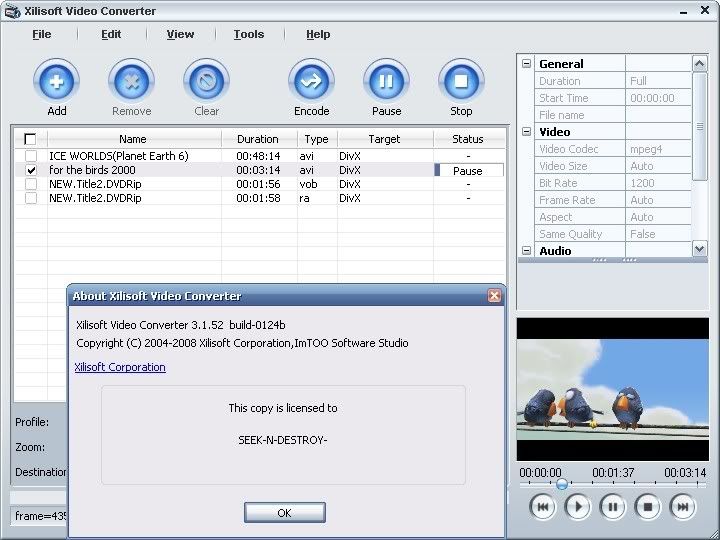
Task: Skip to previous in preview player
Action: (x=542, y=507)
